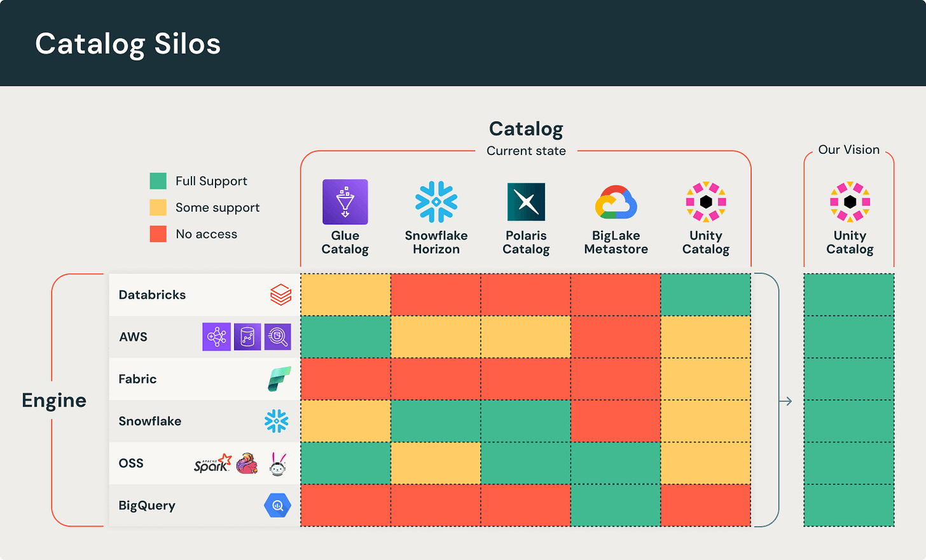This screenshot has width=926, height=560.
Task: Click the 'Glue Catalog' column label
Action: [345, 242]
